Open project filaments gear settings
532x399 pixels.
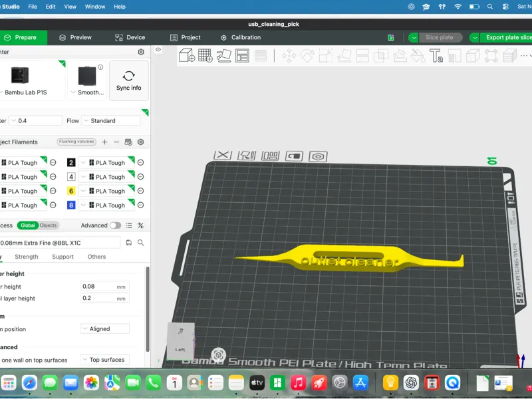[141, 142]
